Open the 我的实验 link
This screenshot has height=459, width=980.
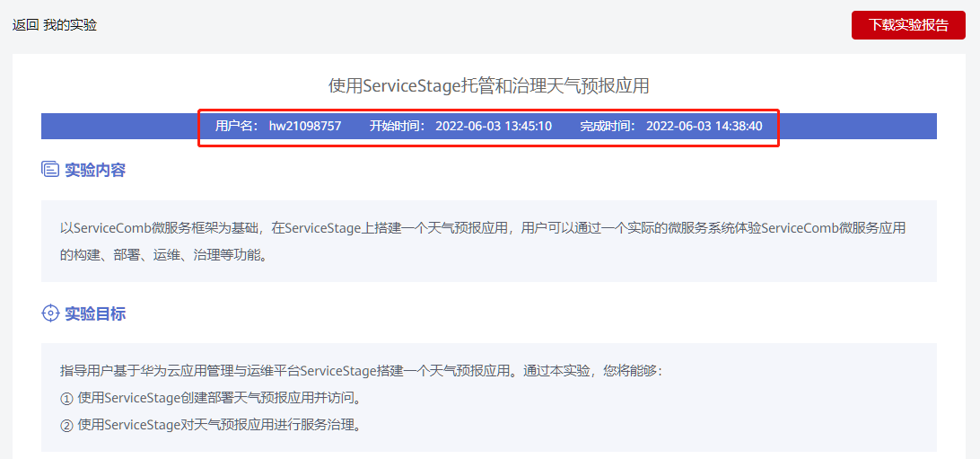click(70, 26)
